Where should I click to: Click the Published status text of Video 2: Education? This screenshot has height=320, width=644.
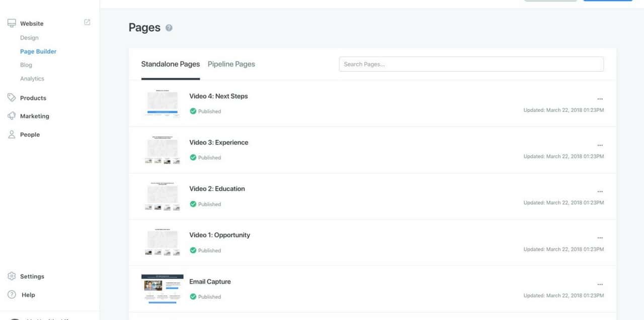pyautogui.click(x=209, y=204)
